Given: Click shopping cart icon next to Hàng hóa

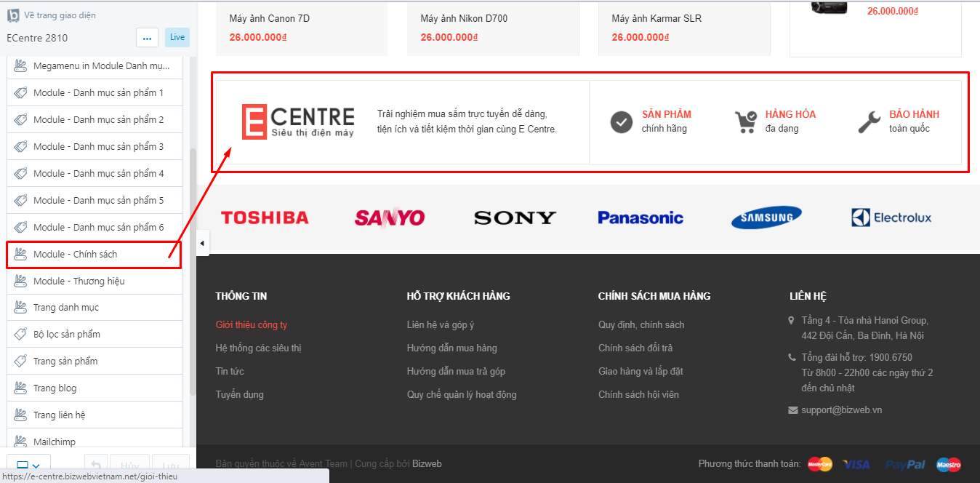Looking at the screenshot, I should click(x=746, y=122).
